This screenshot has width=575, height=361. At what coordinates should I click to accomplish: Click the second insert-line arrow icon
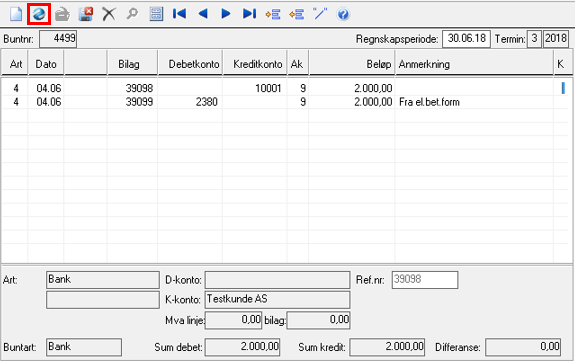coord(296,14)
